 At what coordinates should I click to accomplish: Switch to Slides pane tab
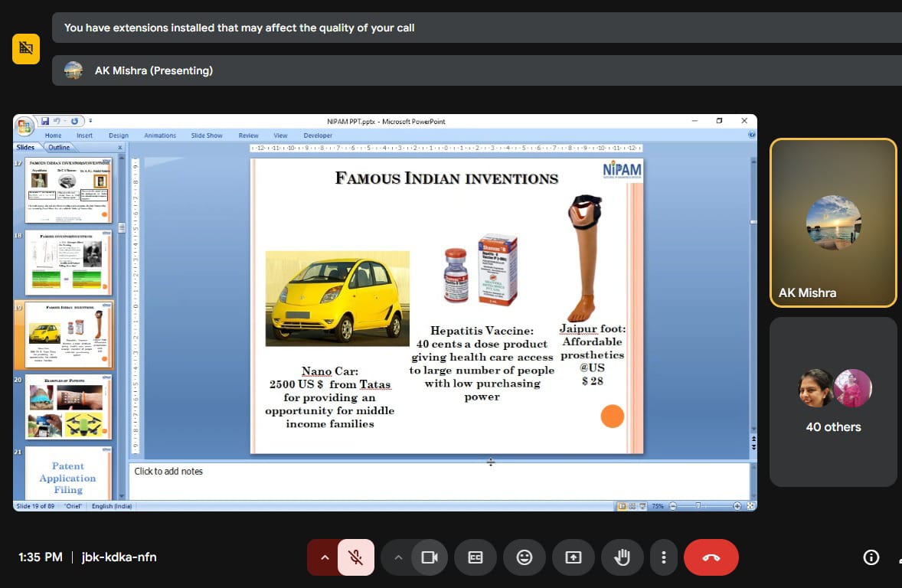tap(25, 147)
